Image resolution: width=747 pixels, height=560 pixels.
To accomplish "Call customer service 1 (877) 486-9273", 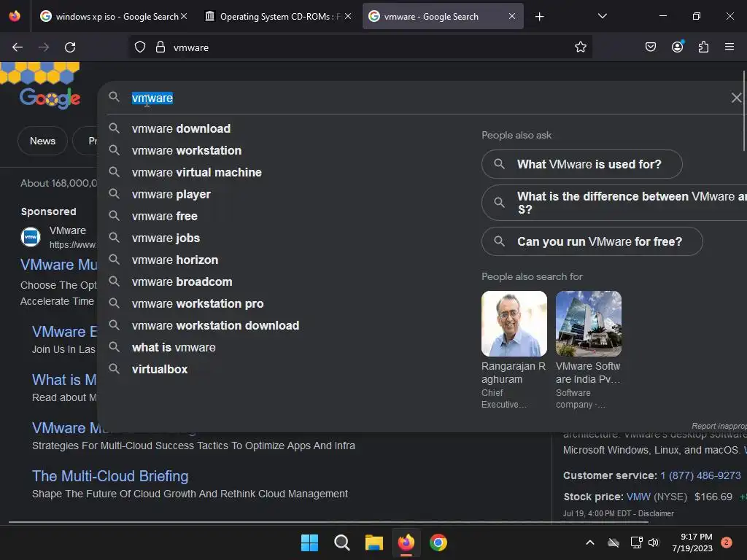I will 700,475.
